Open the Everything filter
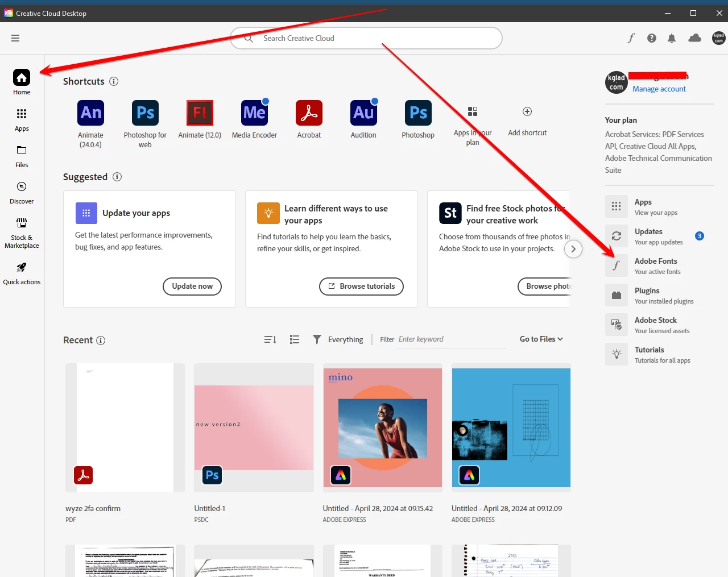 [338, 339]
